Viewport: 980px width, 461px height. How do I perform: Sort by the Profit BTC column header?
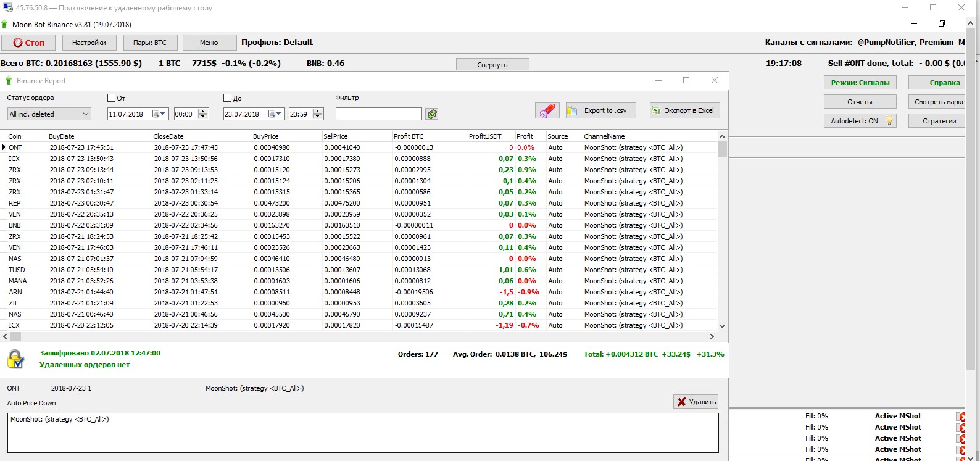pos(430,136)
